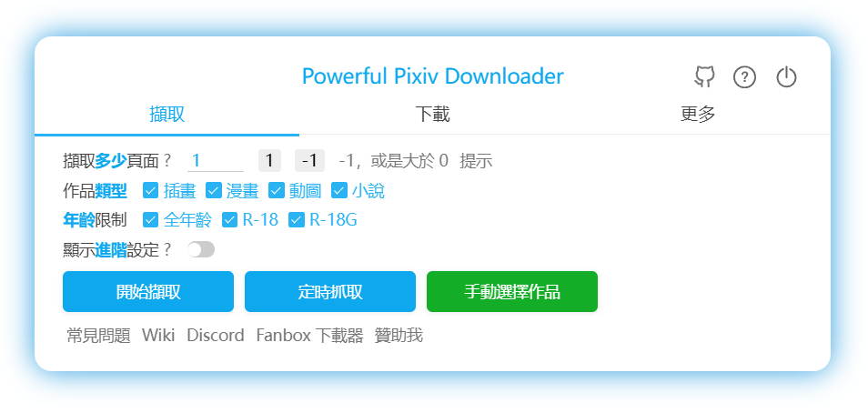Enable the 顯示進階設定 advanced settings switch
This screenshot has height=413, width=868.
[x=200, y=249]
